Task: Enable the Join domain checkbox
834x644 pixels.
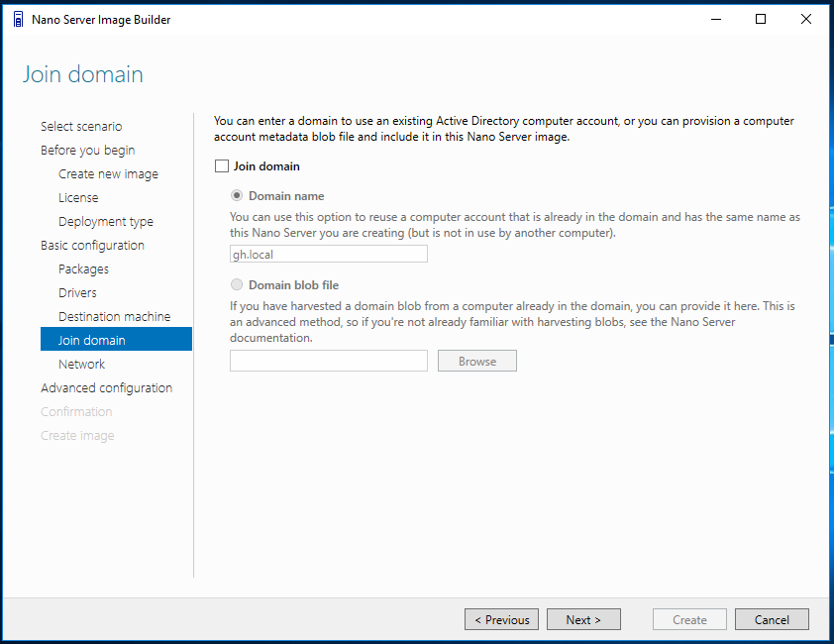Action: click(222, 166)
